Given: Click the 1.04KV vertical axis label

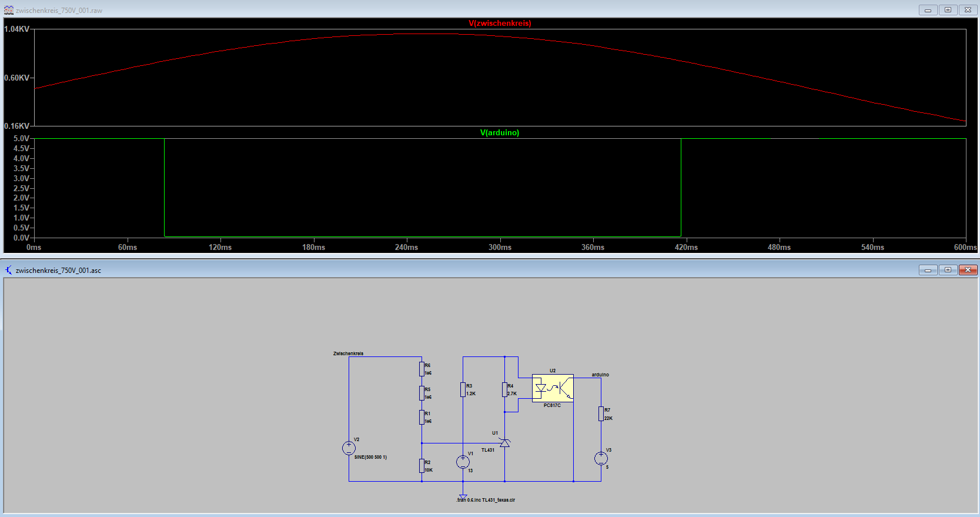Looking at the screenshot, I should (16, 29).
